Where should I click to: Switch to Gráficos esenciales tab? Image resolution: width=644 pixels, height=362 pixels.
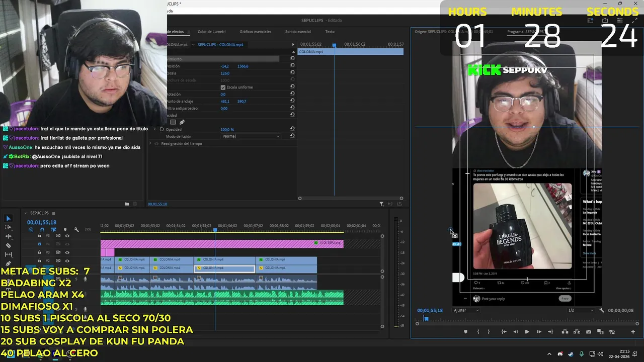(x=255, y=32)
